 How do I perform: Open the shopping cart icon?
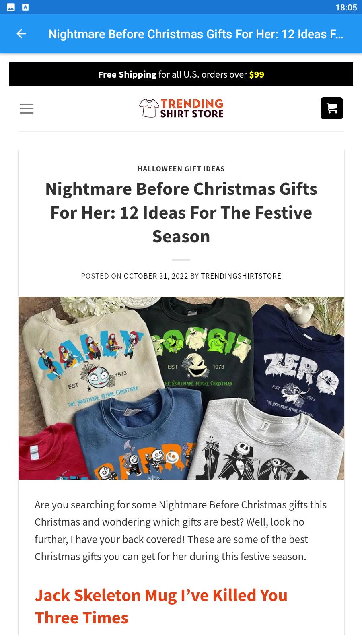coord(332,108)
